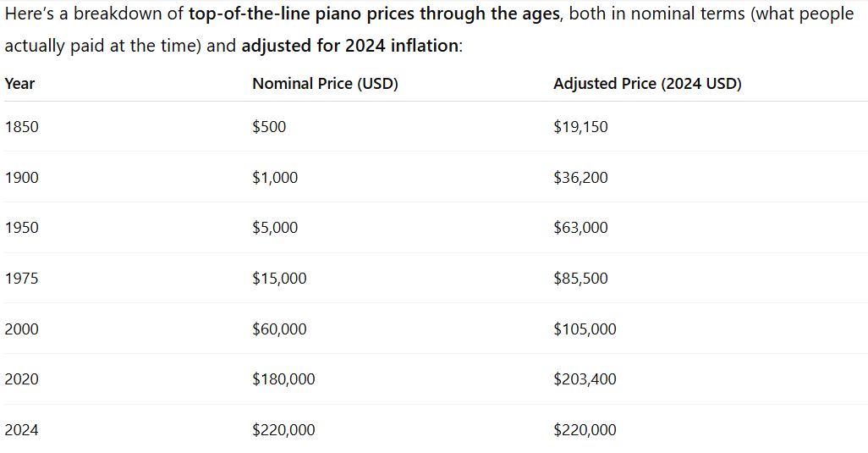Click the Nominal Price (USD) column header
Screen dimensions: 868x453
[325, 84]
